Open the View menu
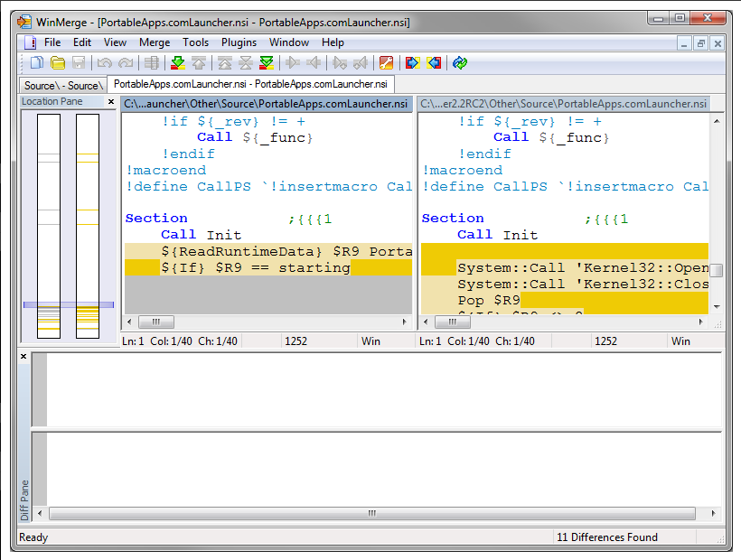This screenshot has height=560, width=741. [x=116, y=42]
